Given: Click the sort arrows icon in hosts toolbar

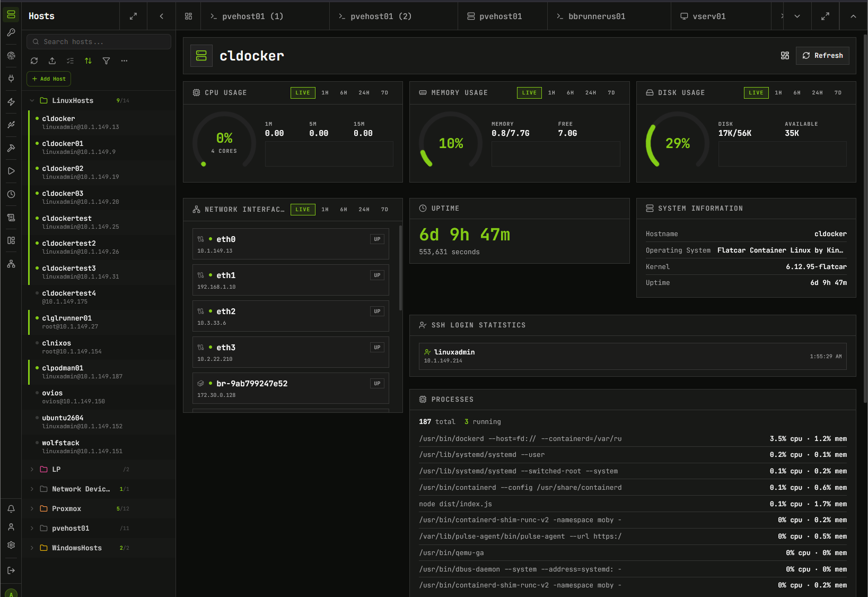Looking at the screenshot, I should point(88,61).
